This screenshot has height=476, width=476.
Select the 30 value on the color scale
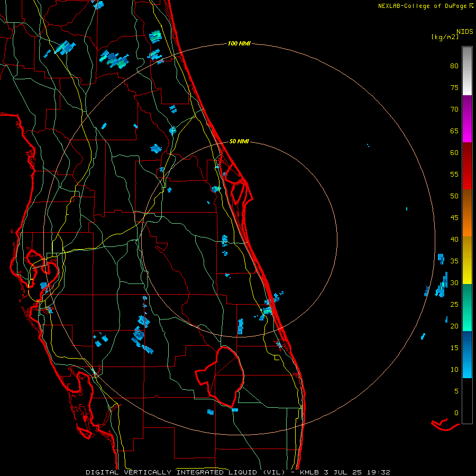(454, 282)
